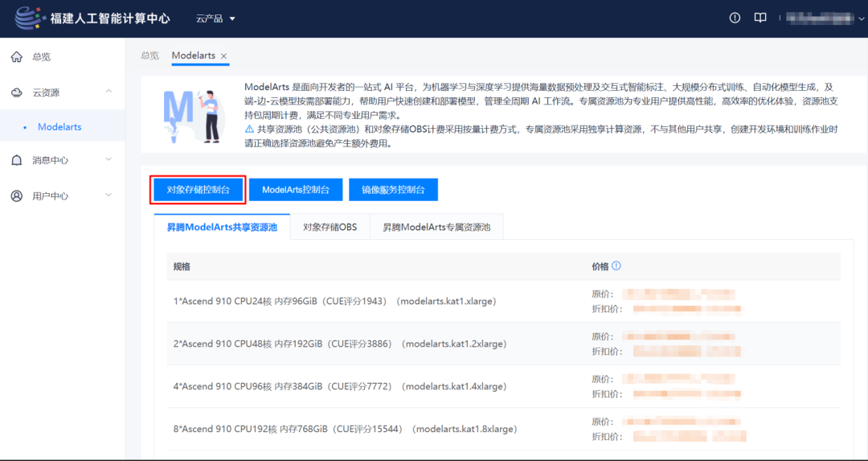
Task: Close the Modelarts page tab
Action: [223, 56]
